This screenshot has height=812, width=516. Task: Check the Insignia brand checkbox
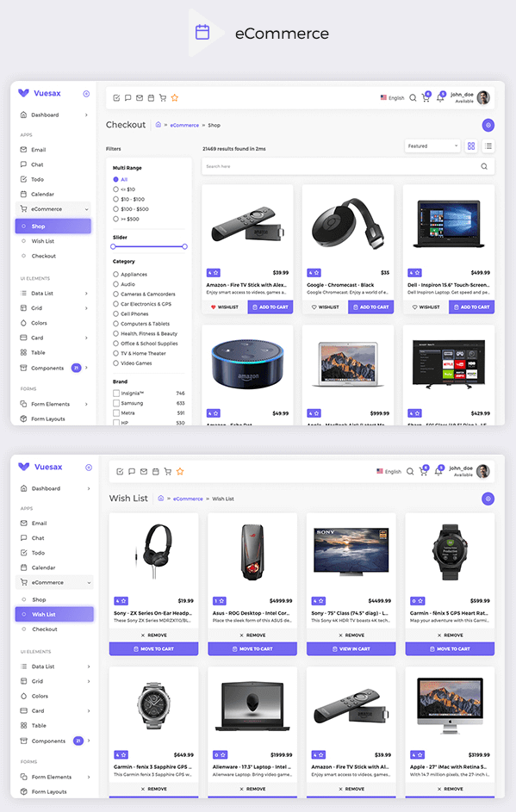point(116,393)
